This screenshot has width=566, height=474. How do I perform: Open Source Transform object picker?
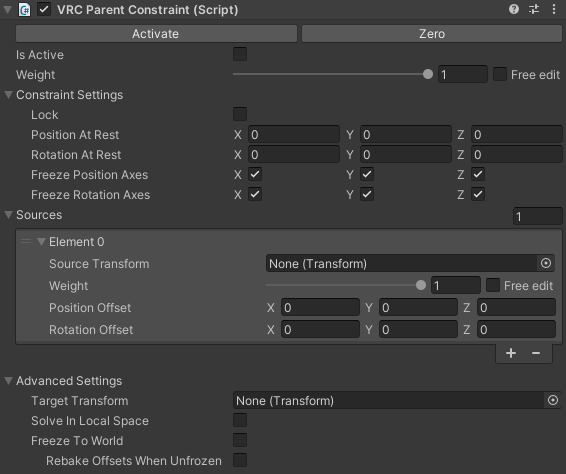pos(546,263)
